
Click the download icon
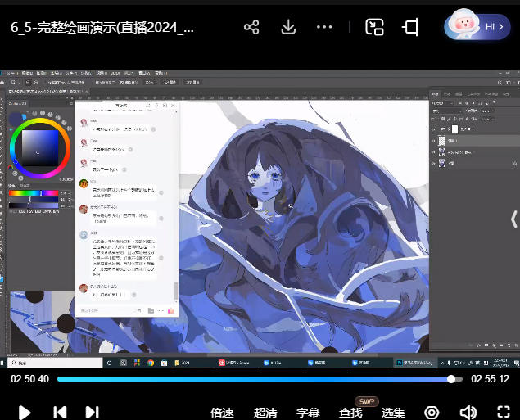288,27
